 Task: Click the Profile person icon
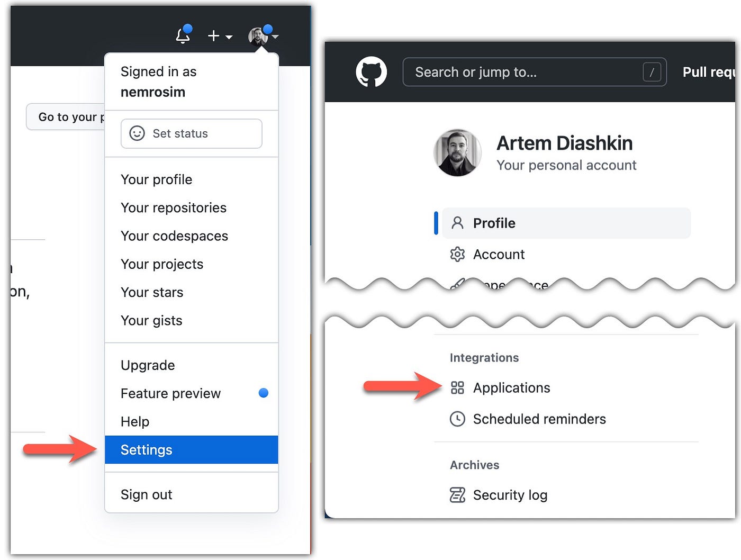(x=456, y=223)
